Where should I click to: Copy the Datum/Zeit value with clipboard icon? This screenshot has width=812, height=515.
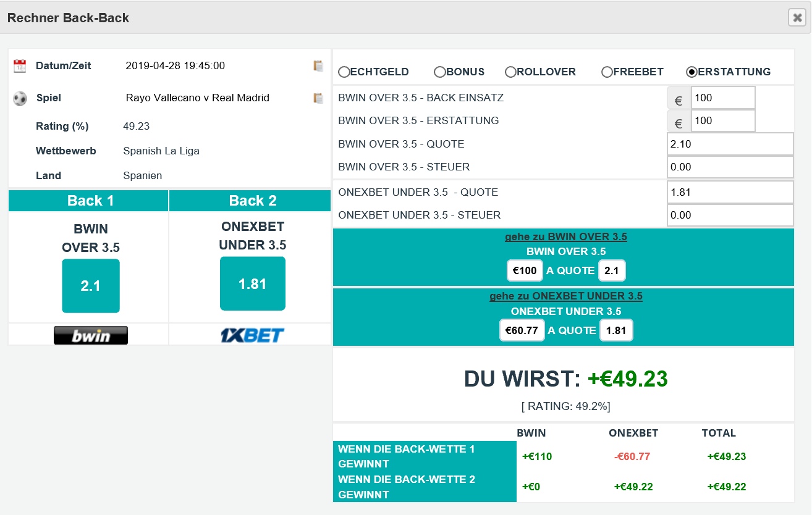point(318,65)
